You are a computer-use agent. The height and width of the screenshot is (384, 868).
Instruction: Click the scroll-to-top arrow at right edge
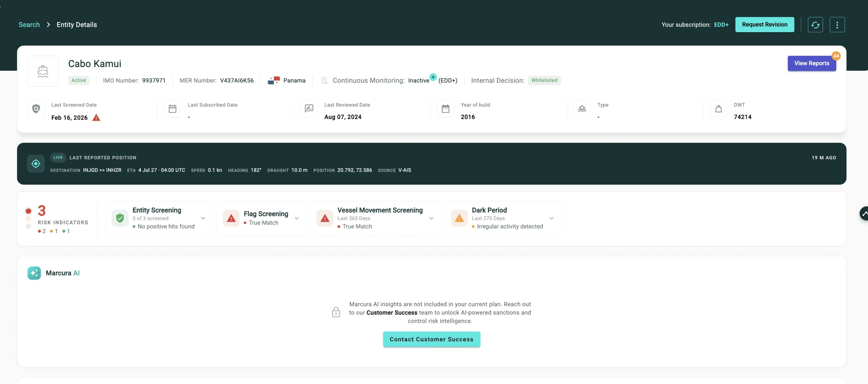(x=864, y=214)
